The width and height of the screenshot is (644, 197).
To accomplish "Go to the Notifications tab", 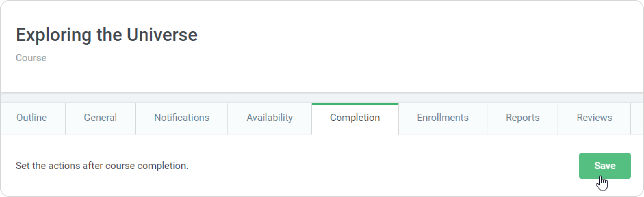I will 181,118.
